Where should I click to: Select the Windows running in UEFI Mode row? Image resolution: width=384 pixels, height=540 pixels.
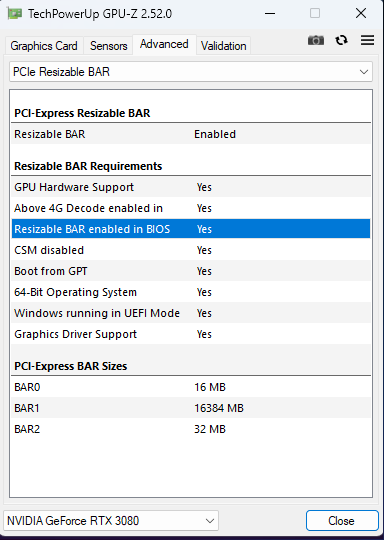point(191,313)
